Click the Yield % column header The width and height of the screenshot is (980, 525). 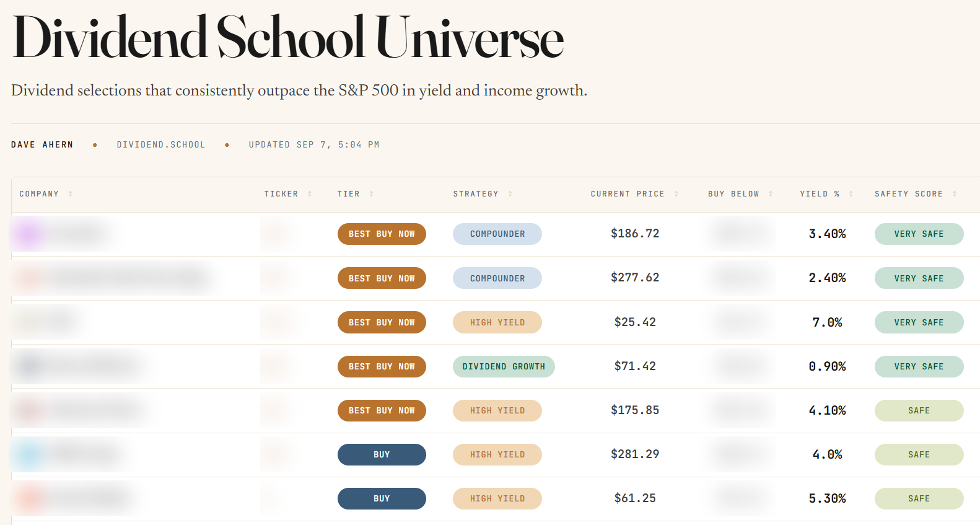coord(820,194)
